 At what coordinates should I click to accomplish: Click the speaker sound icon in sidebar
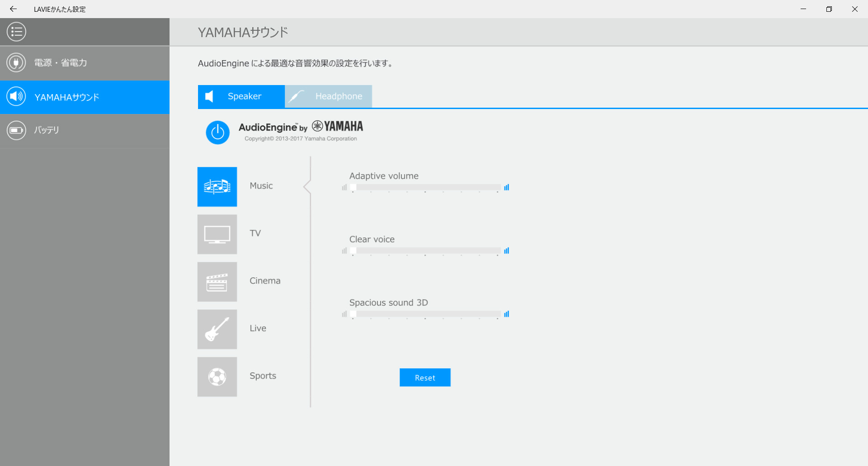point(16,96)
